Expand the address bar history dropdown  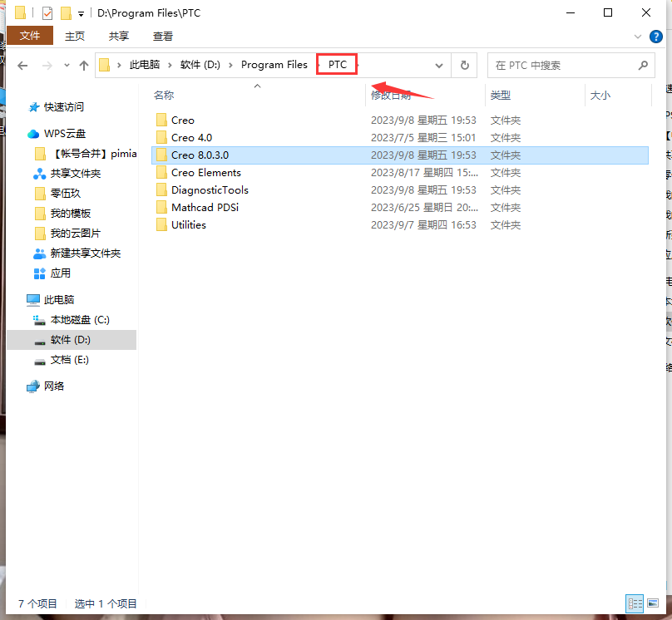pyautogui.click(x=439, y=66)
